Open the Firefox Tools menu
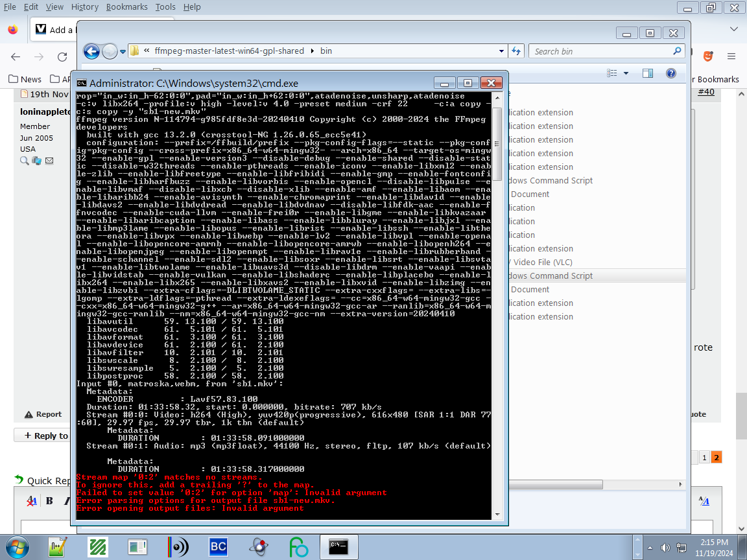The image size is (747, 560). click(165, 6)
